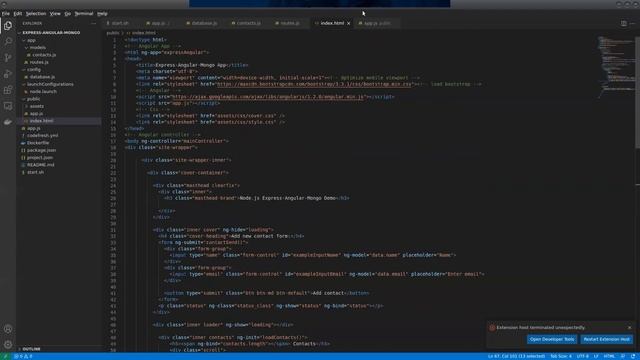Screen dimensions: 640x360
Task: Open the Explorer view in activity bar
Action: (8, 26)
